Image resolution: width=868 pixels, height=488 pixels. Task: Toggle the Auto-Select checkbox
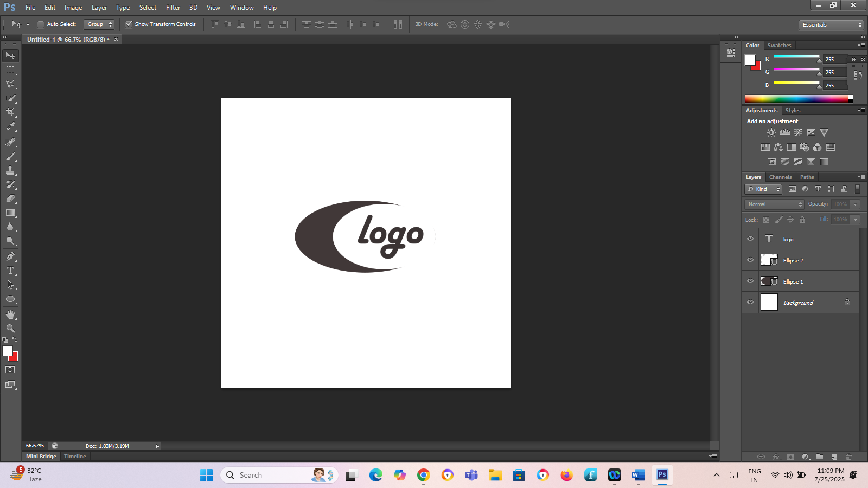coord(40,24)
